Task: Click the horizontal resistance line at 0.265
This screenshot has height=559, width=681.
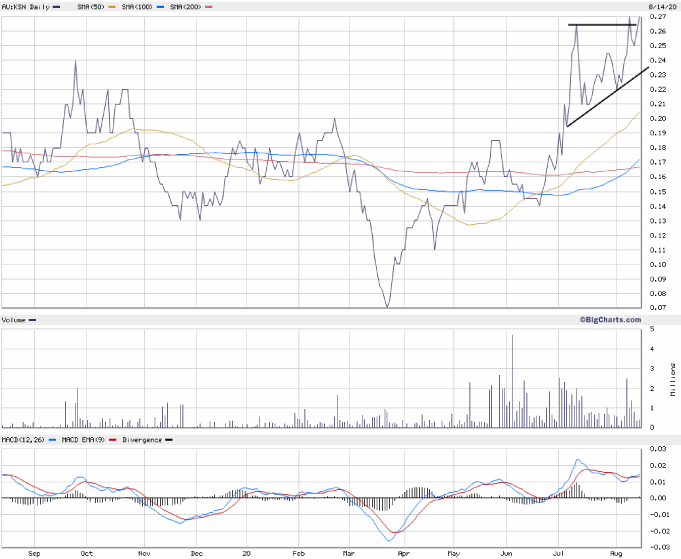Action: point(600,24)
